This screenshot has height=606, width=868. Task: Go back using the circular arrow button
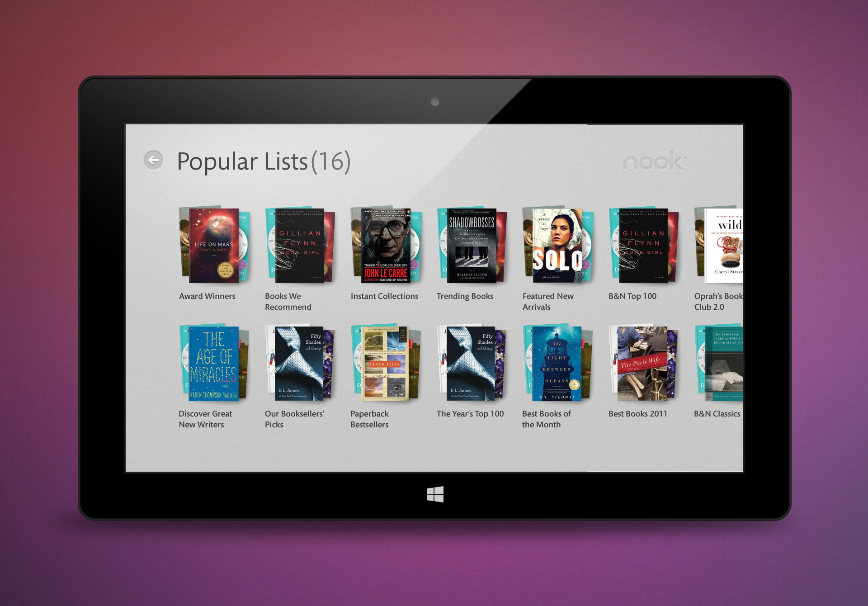(154, 160)
